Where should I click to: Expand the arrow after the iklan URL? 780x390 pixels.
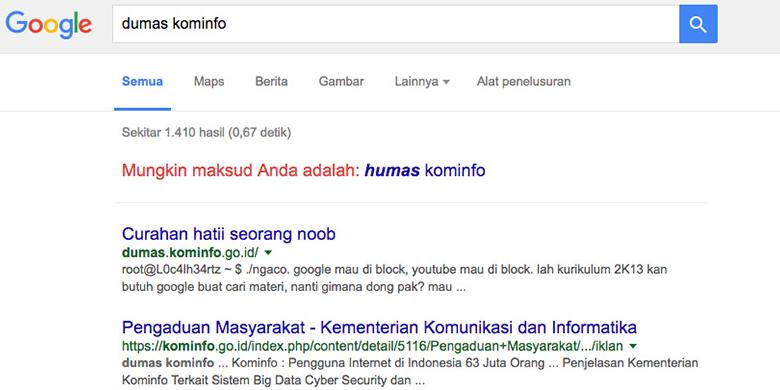633,346
